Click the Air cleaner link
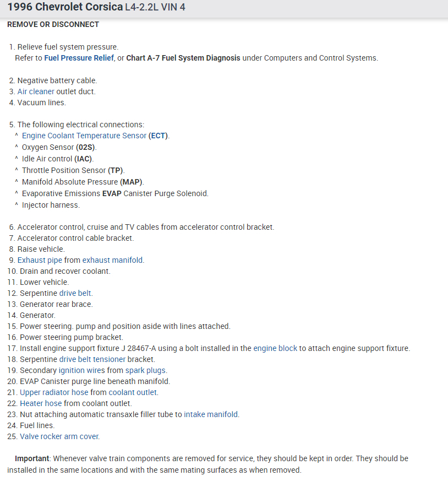 36,91
